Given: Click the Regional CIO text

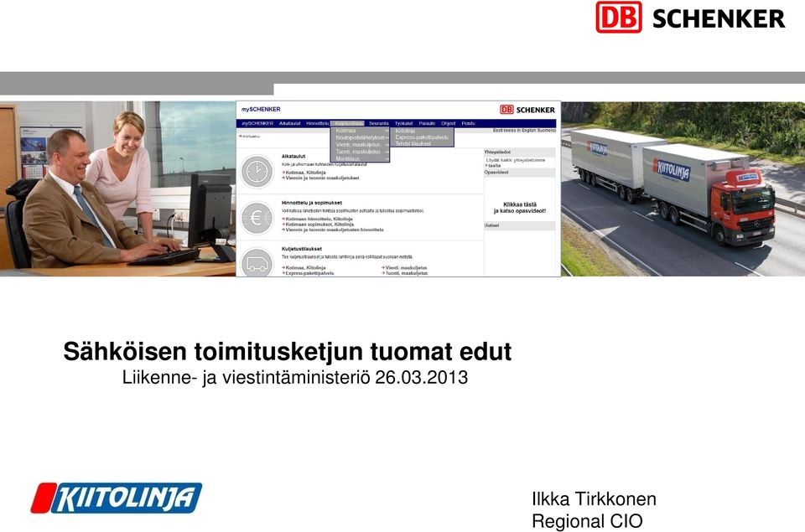Looking at the screenshot, I should pyautogui.click(x=587, y=521).
